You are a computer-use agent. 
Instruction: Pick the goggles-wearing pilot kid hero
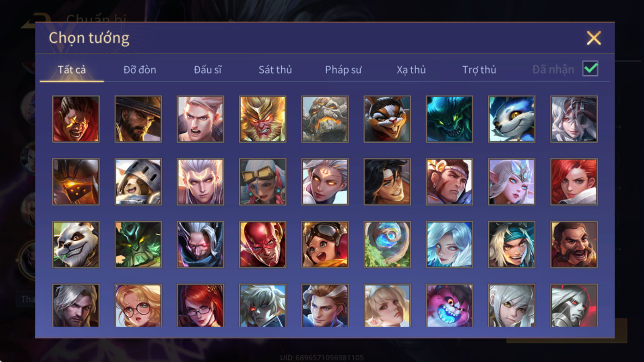coord(325,245)
